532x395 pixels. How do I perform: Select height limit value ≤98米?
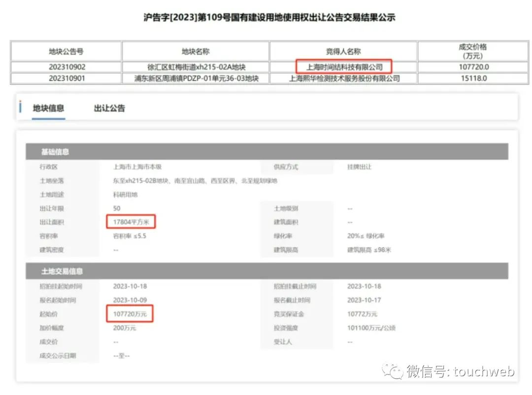click(369, 250)
